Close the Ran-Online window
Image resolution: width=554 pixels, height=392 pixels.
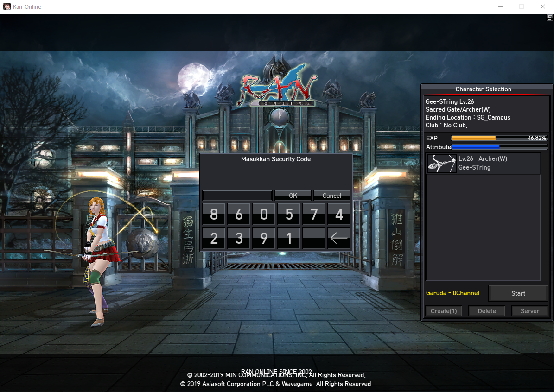coord(543,6)
